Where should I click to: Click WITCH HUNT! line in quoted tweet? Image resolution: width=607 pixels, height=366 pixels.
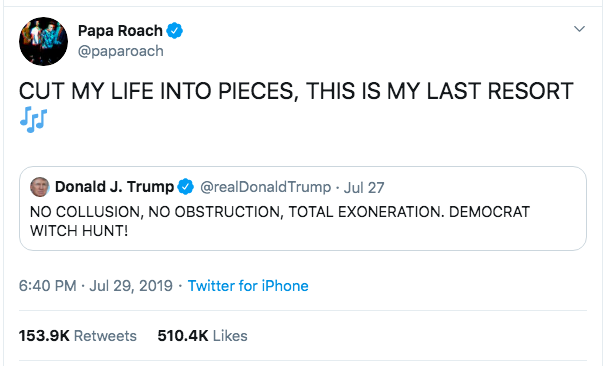pos(79,231)
